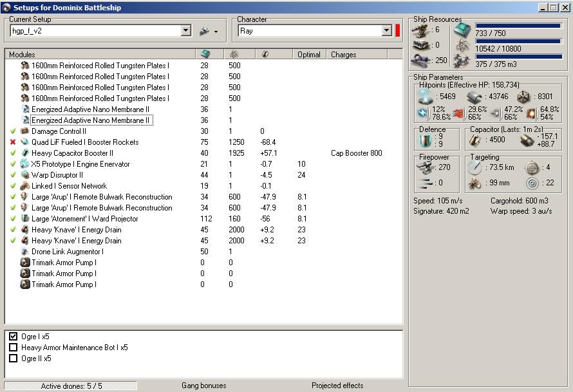Image resolution: width=573 pixels, height=392 pixels.
Task: Click the turret hardpoints icon showing 6
Action: pos(420,30)
